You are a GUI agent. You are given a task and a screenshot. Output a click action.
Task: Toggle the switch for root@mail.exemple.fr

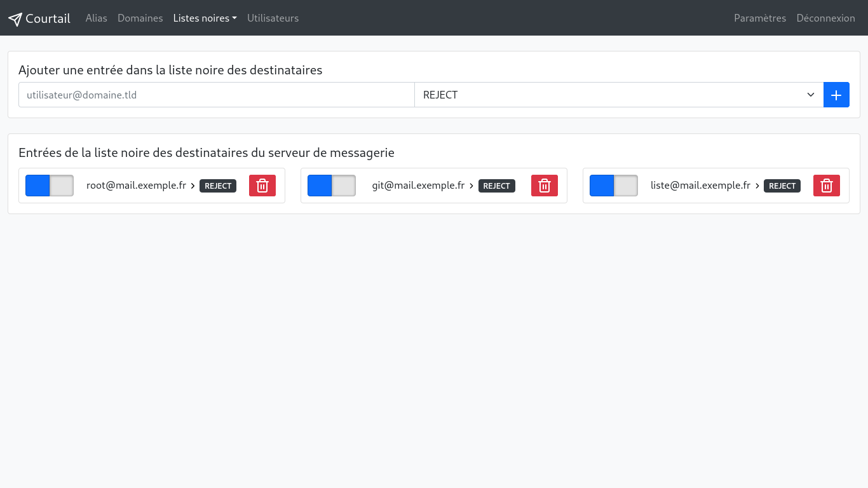coord(50,186)
